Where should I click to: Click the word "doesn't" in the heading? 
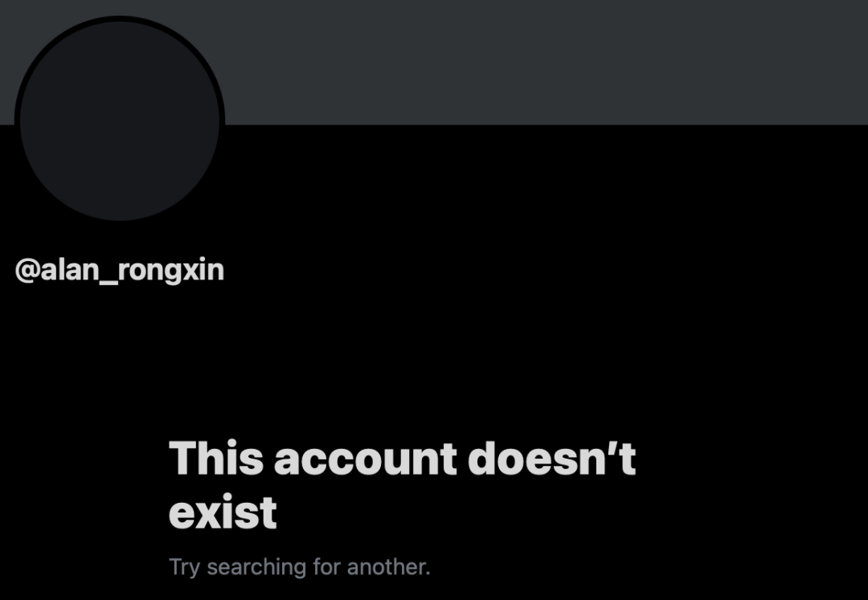[552, 459]
